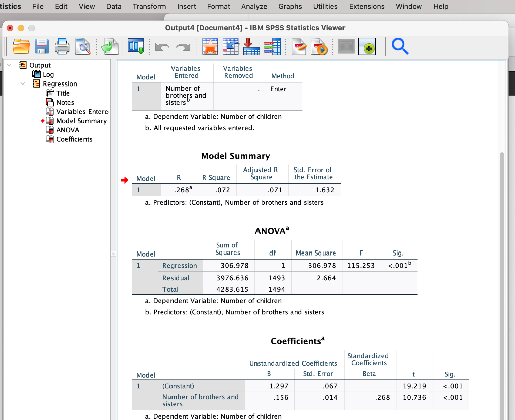Screen dimensions: 515x420
Task: Click the output pane vertical scrollbar
Action: pyautogui.click(x=502, y=286)
